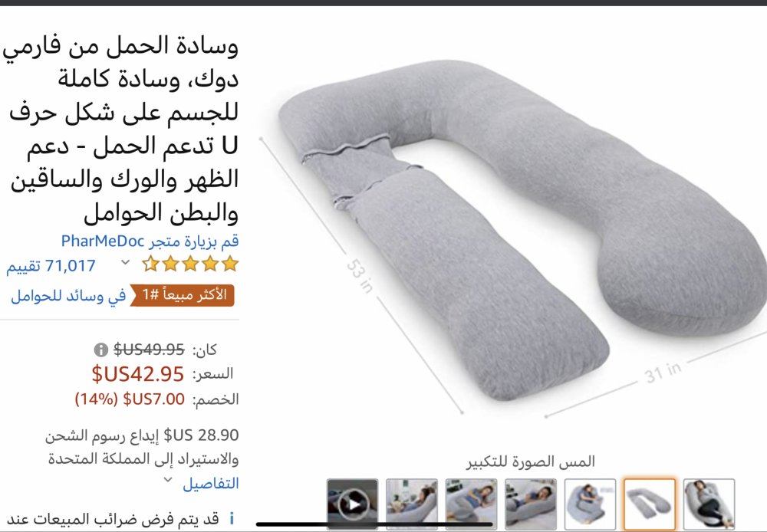Screen dimensions: 767x532
Task: Open the rating breakdown chevron beside stars
Action: 125,263
